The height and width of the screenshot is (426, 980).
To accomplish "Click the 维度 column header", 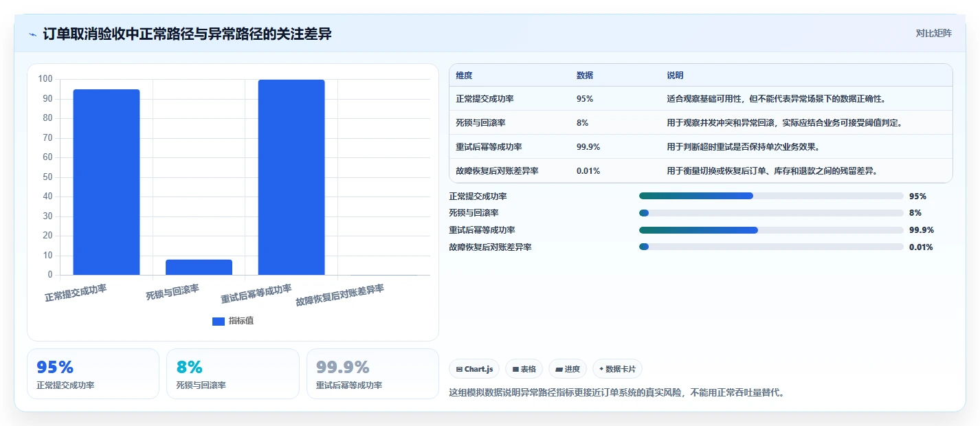I will 464,76.
